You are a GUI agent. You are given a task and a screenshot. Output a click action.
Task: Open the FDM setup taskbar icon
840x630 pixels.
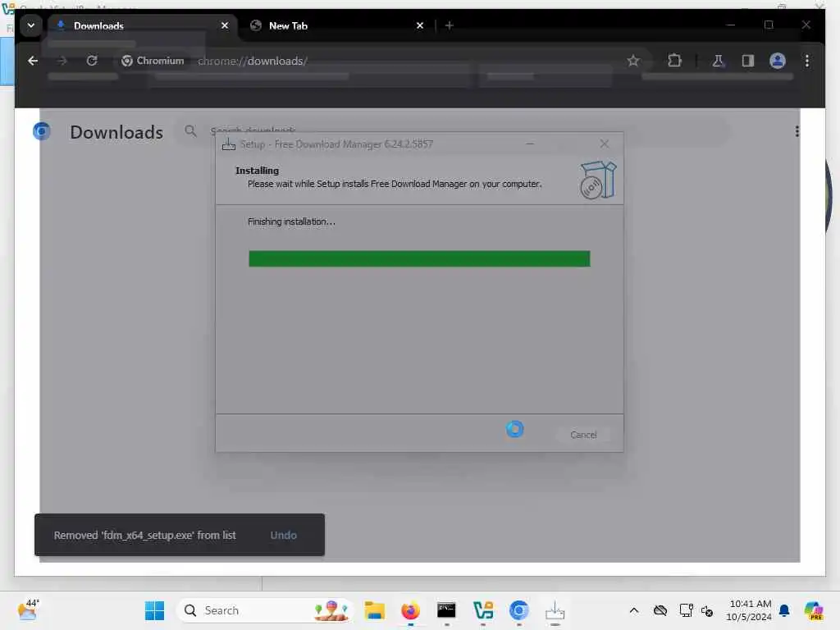click(555, 610)
